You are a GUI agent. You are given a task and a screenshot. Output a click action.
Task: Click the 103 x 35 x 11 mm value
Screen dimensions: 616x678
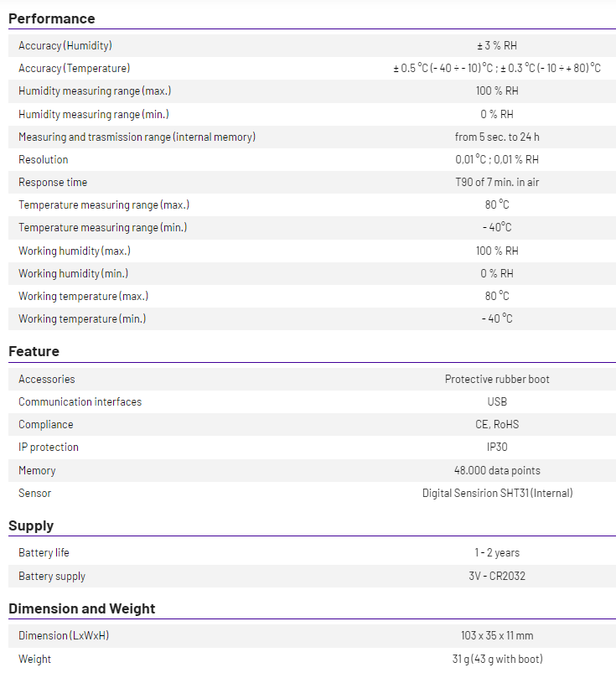(x=497, y=636)
